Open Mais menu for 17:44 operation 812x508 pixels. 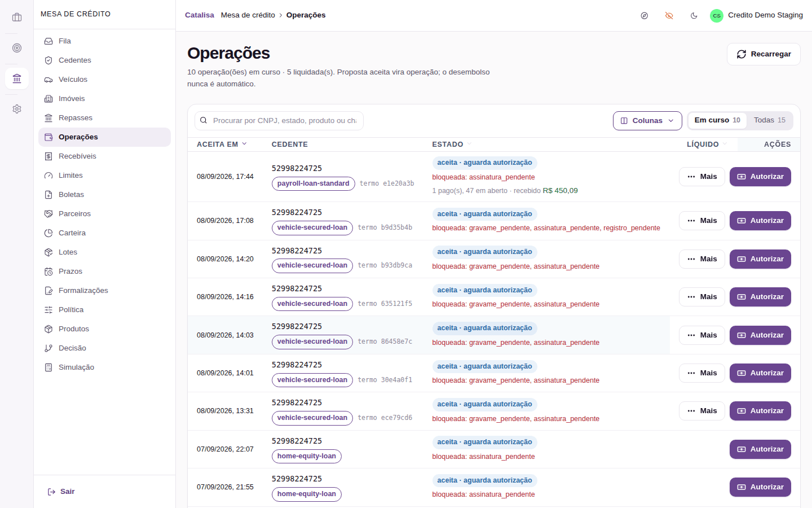[x=702, y=177]
